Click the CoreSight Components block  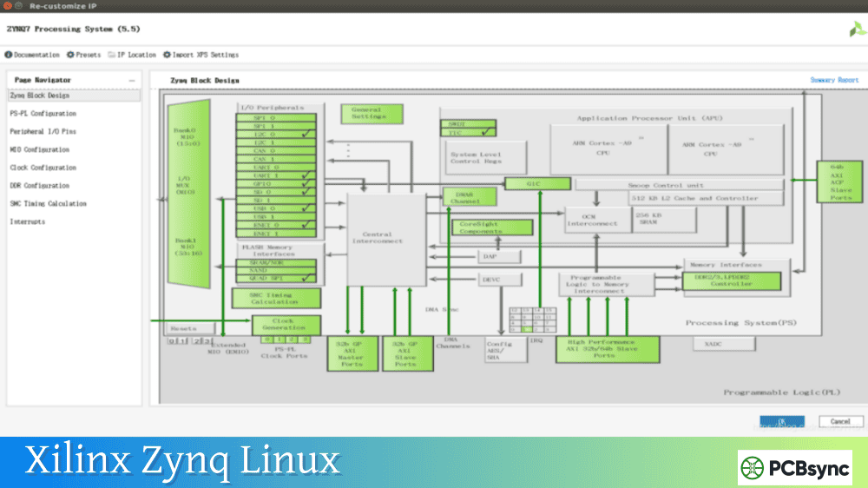click(x=493, y=228)
